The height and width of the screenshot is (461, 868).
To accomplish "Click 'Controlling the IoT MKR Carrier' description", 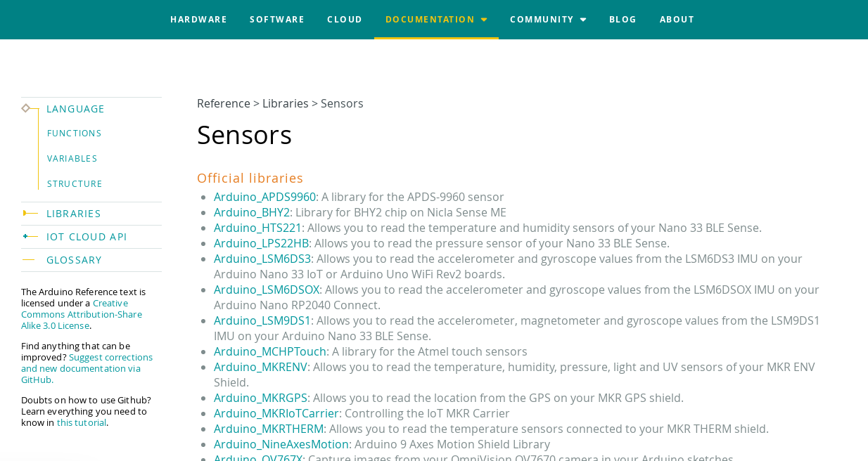I will 427,413.
